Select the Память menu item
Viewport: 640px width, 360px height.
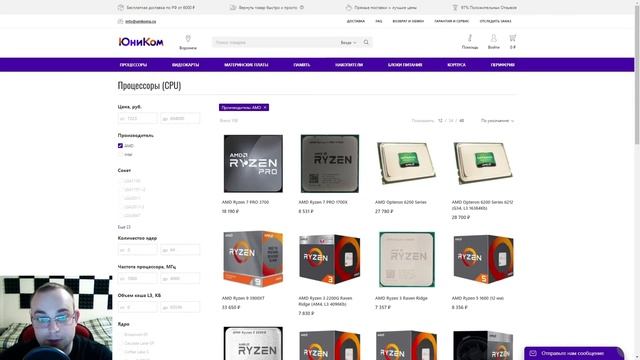pos(302,65)
